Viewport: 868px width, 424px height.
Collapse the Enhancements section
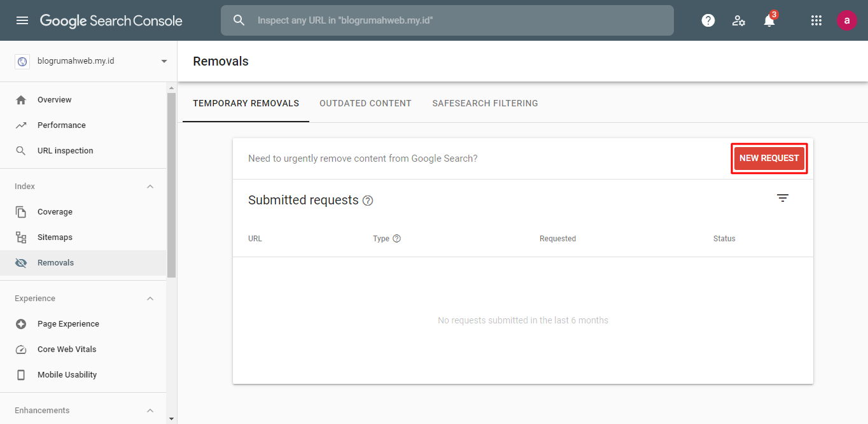[150, 411]
